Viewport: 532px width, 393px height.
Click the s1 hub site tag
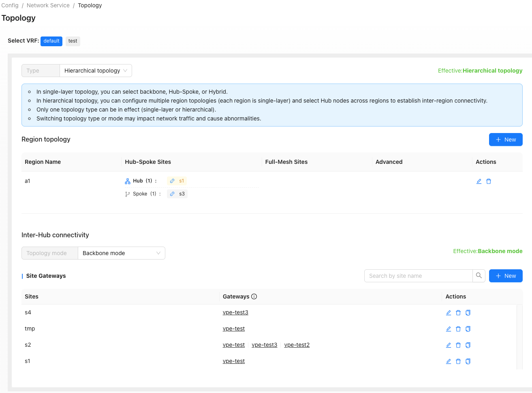tap(177, 181)
